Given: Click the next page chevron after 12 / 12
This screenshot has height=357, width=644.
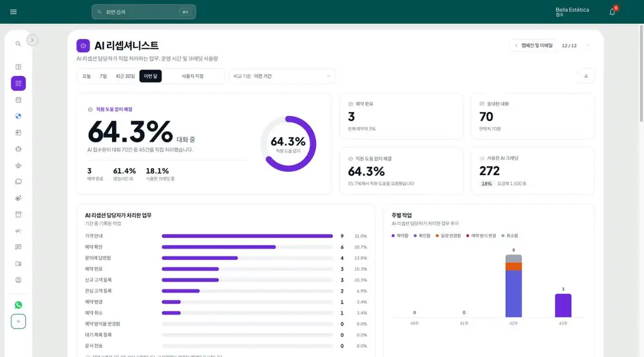Looking at the screenshot, I should pyautogui.click(x=588, y=46).
